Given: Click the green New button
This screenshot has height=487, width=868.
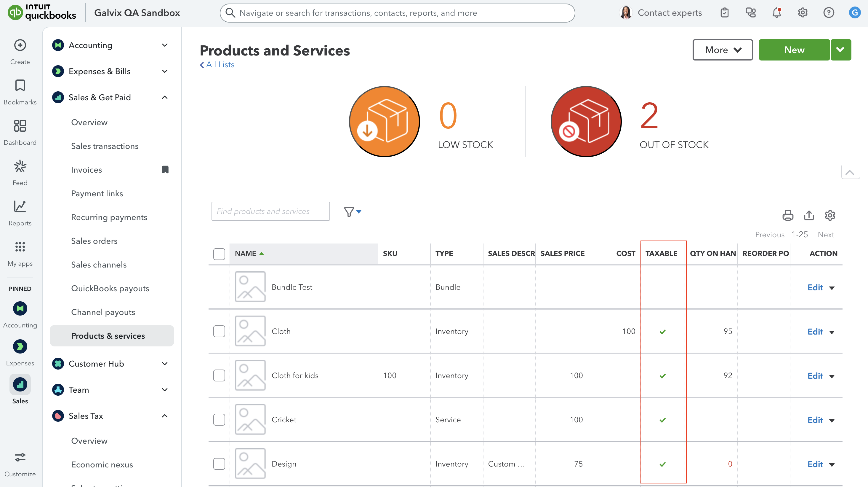Looking at the screenshot, I should pos(794,50).
